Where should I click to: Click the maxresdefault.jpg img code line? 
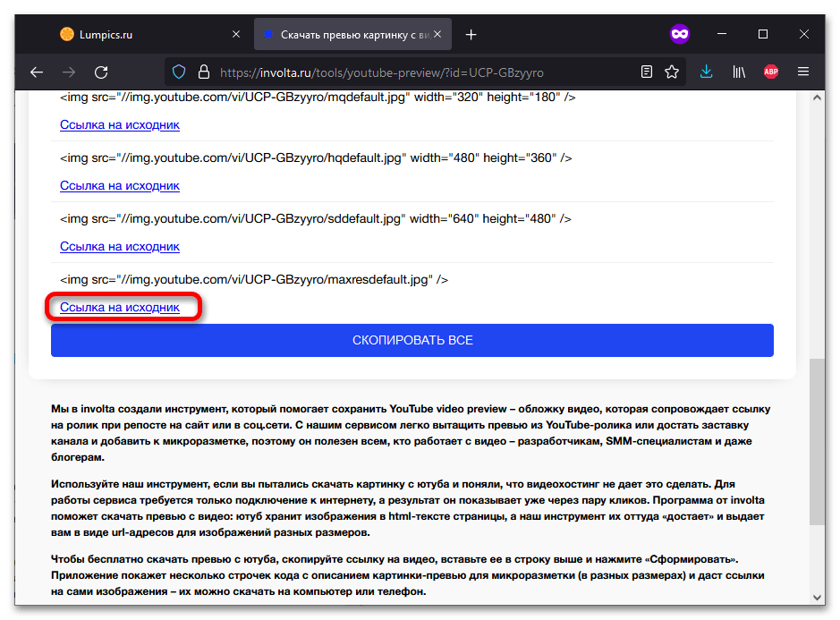(x=253, y=280)
